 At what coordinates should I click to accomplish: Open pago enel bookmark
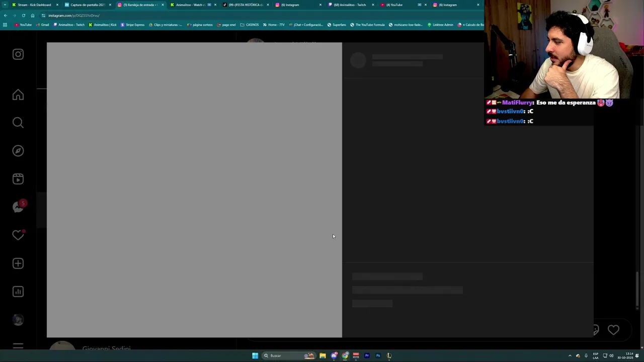(226, 25)
